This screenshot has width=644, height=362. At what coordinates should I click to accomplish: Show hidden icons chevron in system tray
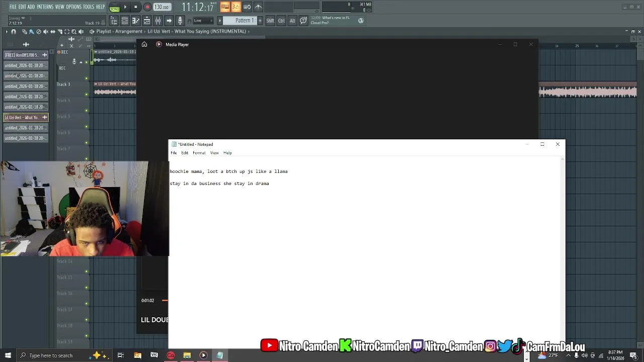tap(569, 355)
